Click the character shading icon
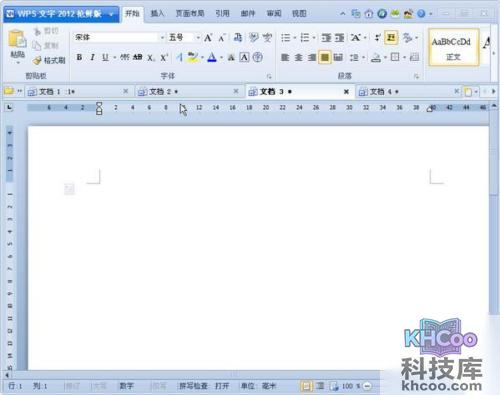Screen dimensions: 500x395 tap(231, 58)
